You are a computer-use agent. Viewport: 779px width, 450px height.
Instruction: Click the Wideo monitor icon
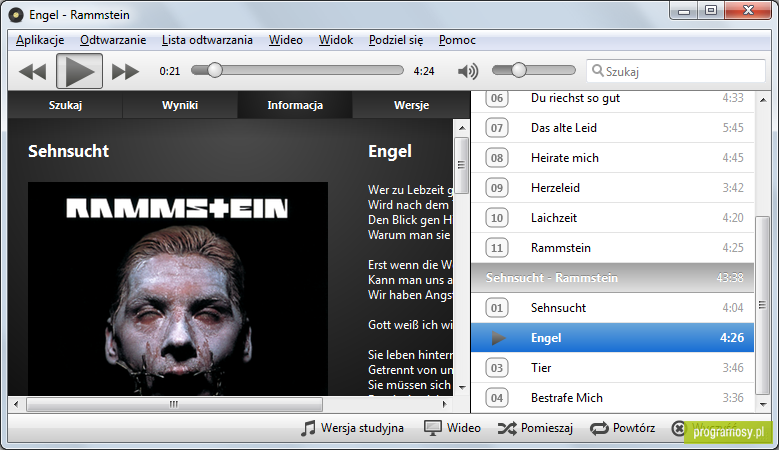point(432,428)
